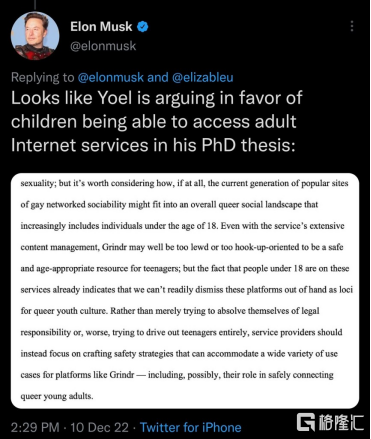Viewport: 371px width, 439px height.
Task: Click the 格隆汇 watermark text
Action: tap(340, 422)
